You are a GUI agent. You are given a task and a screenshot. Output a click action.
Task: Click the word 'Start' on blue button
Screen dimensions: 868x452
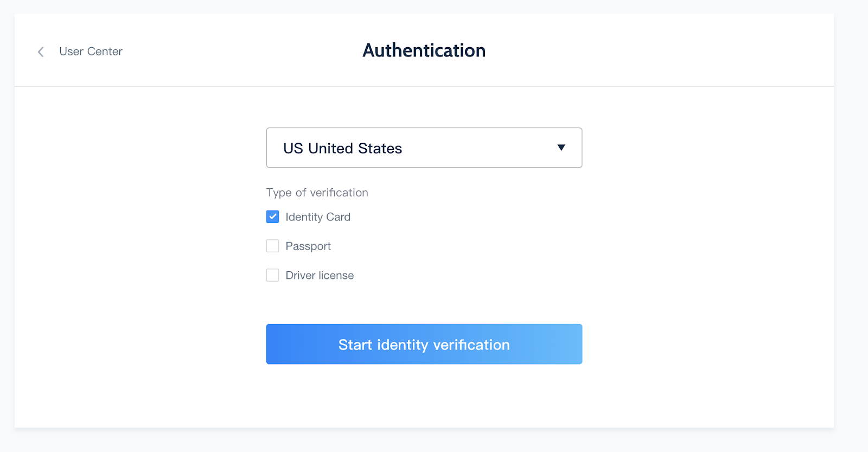pyautogui.click(x=355, y=345)
